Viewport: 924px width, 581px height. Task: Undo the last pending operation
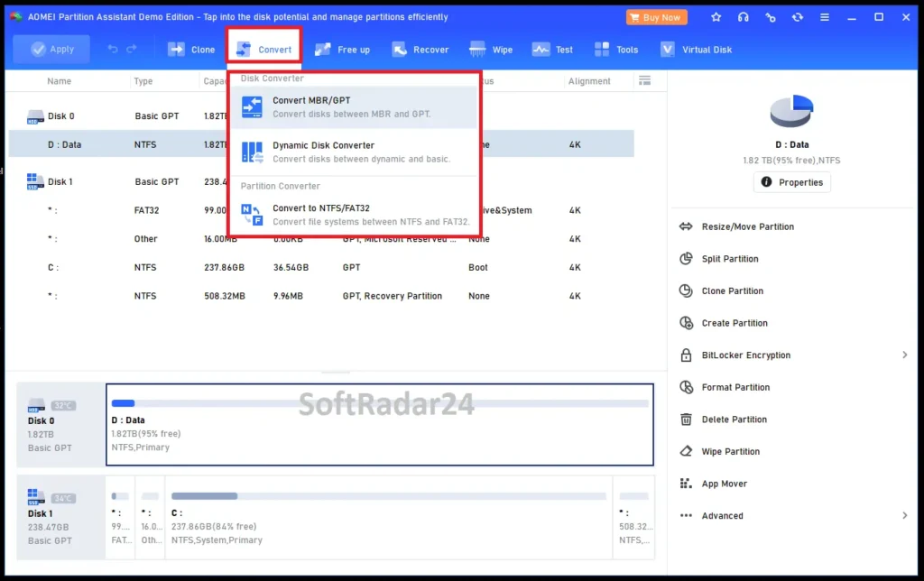[x=113, y=49]
